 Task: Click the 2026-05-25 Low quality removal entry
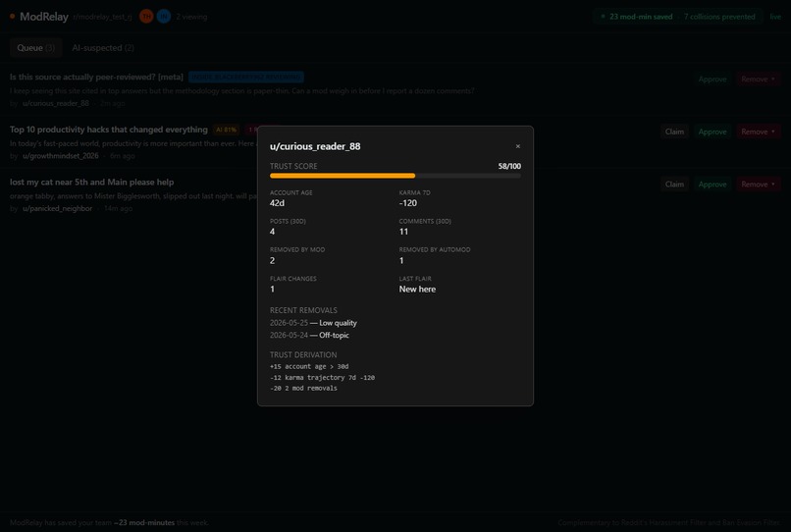[x=313, y=323]
